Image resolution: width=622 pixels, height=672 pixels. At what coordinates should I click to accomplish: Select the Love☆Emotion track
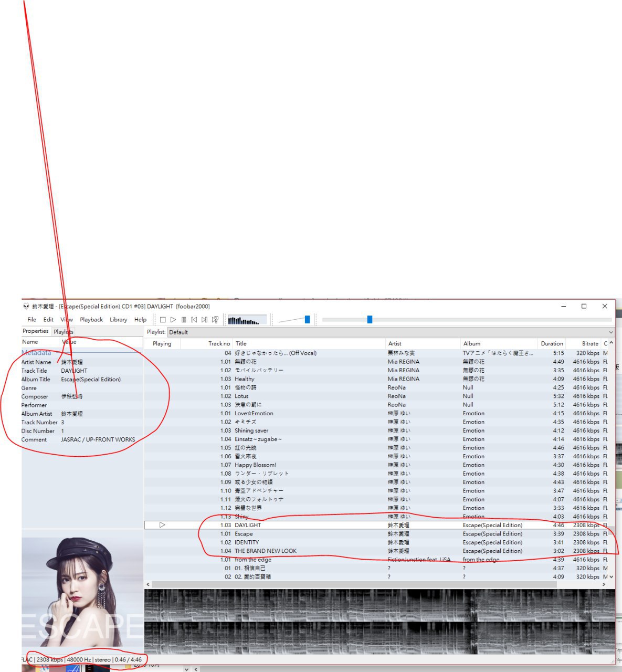point(376,414)
